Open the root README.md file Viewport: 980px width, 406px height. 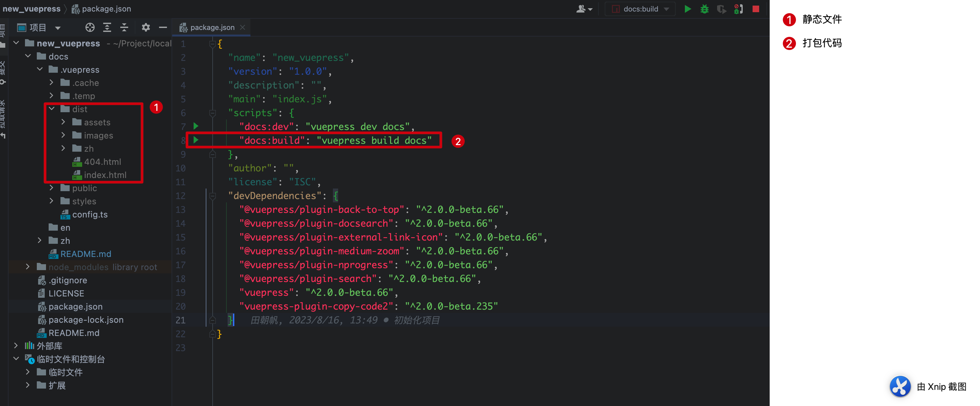(68, 333)
